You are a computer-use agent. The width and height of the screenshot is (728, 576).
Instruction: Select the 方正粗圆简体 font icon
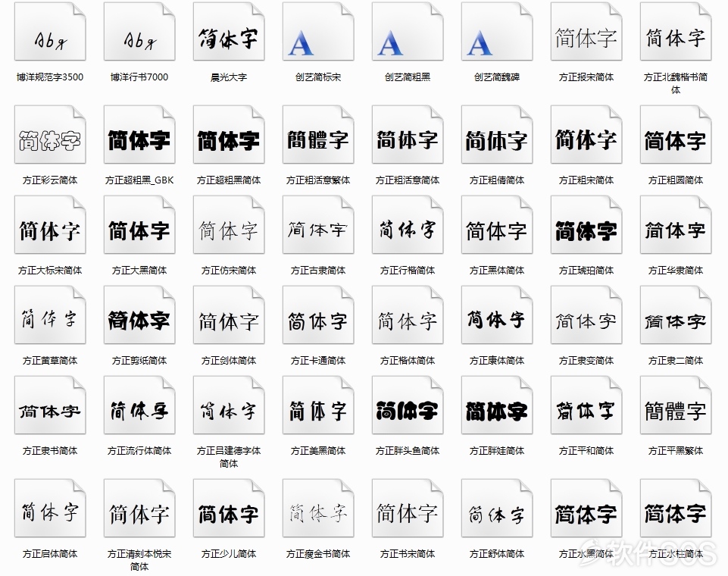tap(676, 134)
